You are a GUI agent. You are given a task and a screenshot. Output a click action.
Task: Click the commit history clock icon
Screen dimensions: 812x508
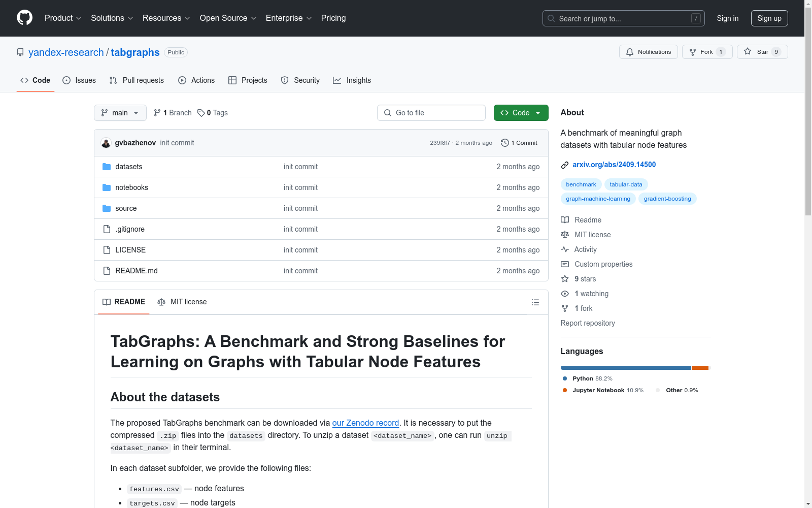coord(504,143)
